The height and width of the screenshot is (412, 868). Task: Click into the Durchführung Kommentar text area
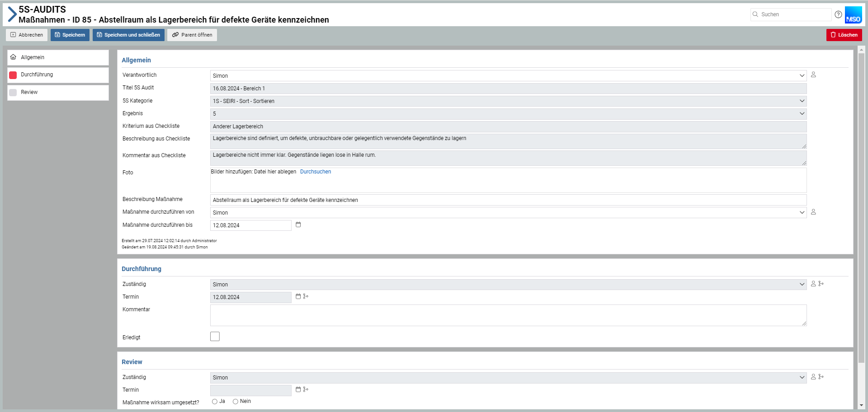pos(508,315)
